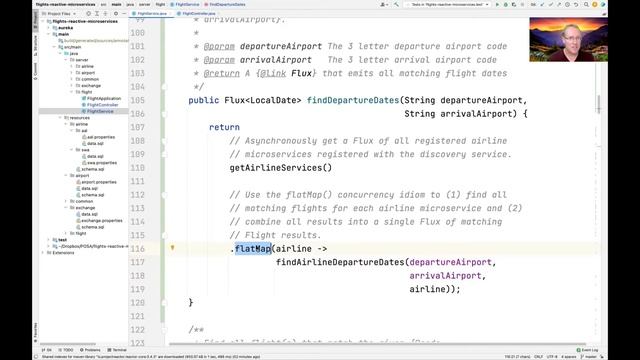Expand the airline package under server
The width and height of the screenshot is (640, 360).
click(72, 66)
